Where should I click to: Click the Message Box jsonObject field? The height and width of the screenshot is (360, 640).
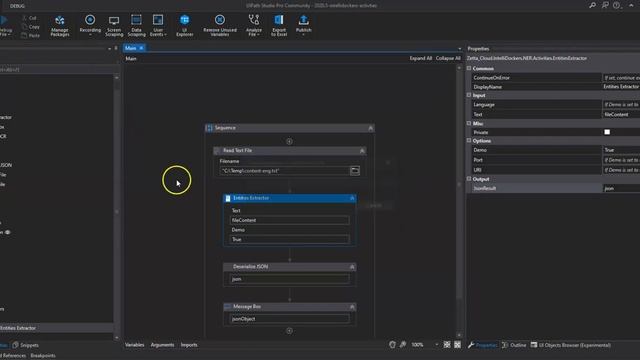(289, 319)
